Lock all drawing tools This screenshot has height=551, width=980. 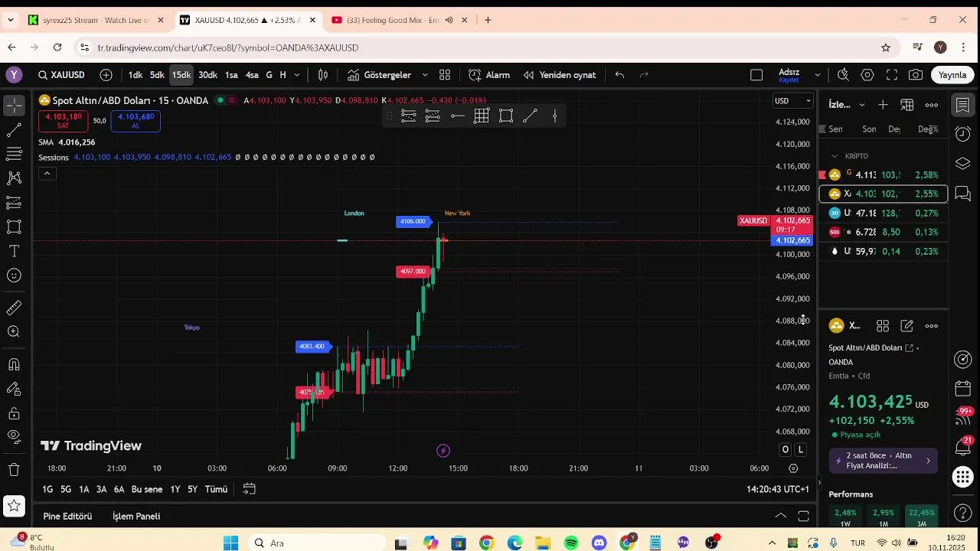click(14, 413)
